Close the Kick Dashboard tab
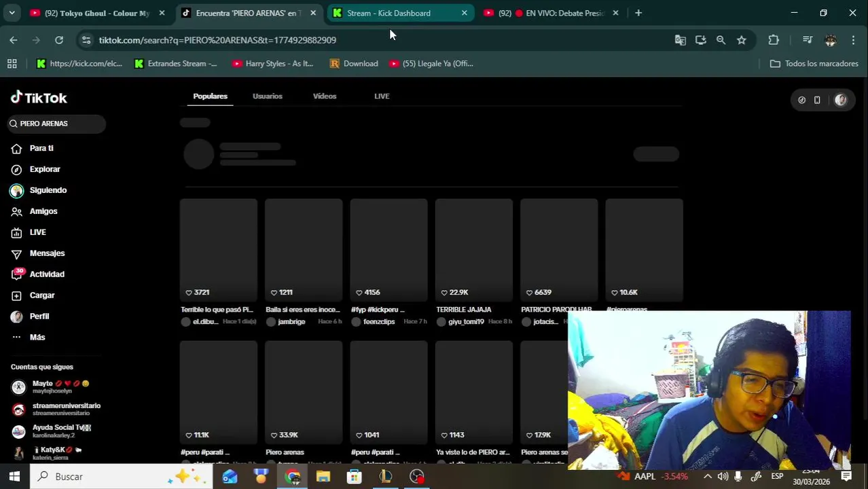 464,13
